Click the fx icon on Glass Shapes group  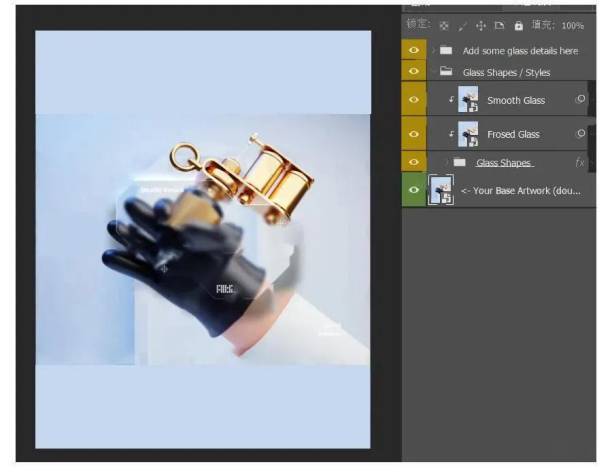point(580,162)
